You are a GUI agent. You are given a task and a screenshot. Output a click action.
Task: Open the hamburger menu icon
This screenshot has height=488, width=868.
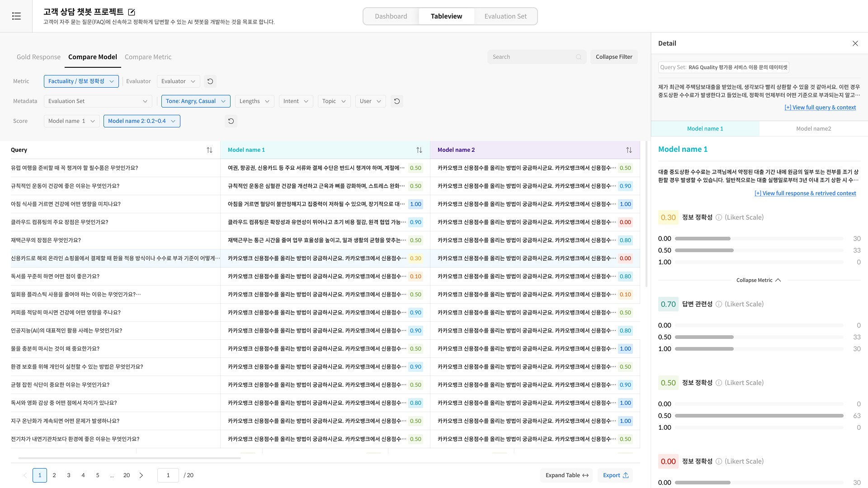tap(16, 16)
